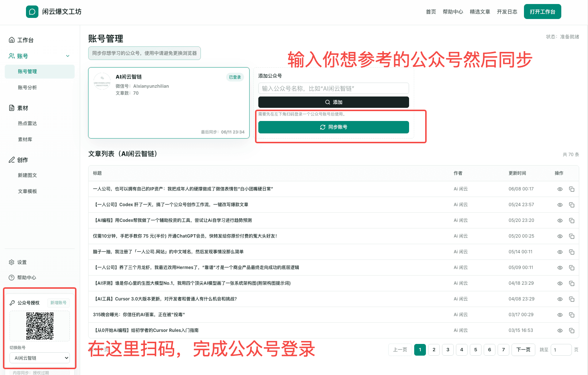Viewport: 588px width, 375px height.
Task: Copy article dated 04/18 23:29
Action: 572,284
